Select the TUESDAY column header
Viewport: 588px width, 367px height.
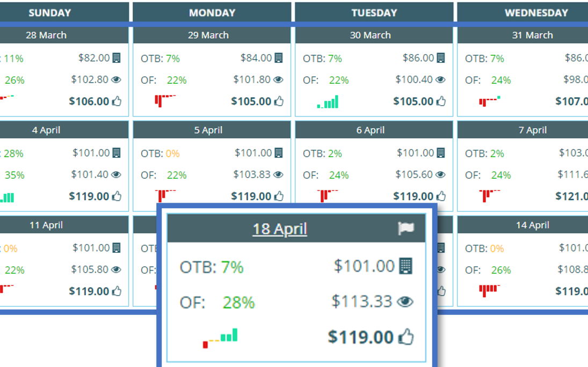[x=374, y=12]
